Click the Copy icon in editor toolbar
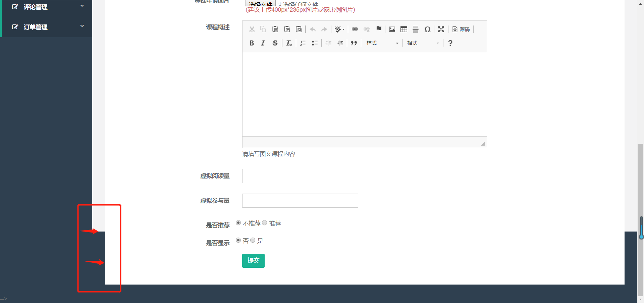The width and height of the screenshot is (644, 303). [x=263, y=29]
